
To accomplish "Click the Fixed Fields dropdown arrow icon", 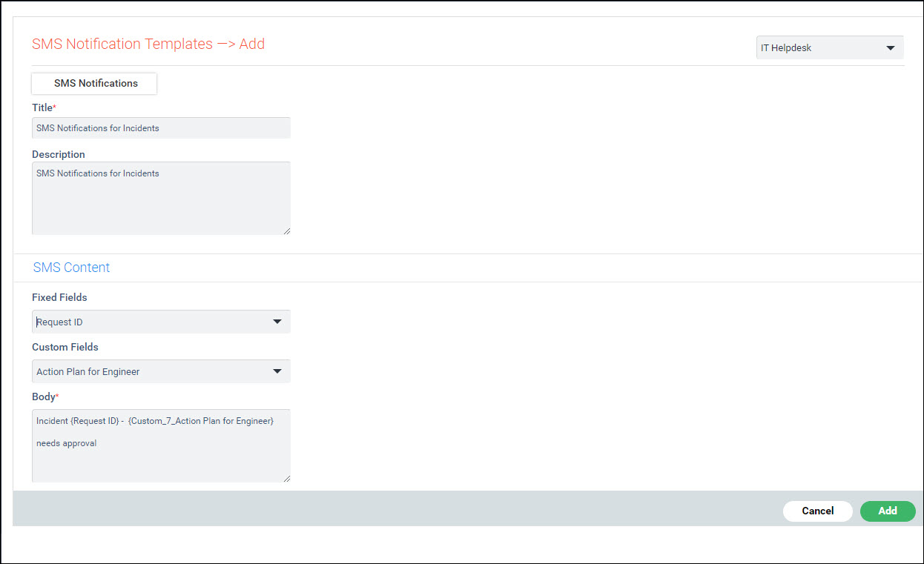I will [x=277, y=321].
